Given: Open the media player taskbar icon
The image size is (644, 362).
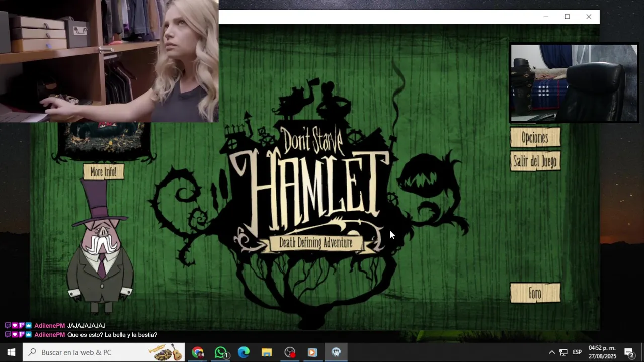Looking at the screenshot, I should tap(312, 352).
